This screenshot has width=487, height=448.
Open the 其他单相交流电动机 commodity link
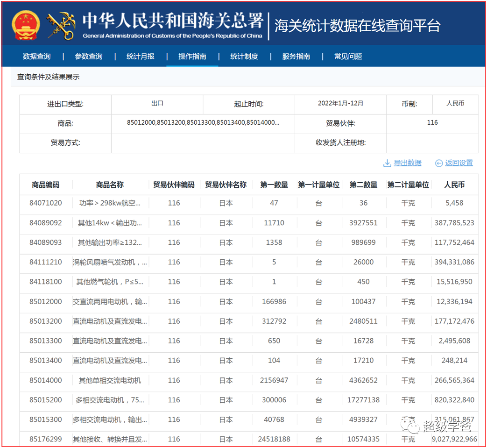pyautogui.click(x=109, y=380)
